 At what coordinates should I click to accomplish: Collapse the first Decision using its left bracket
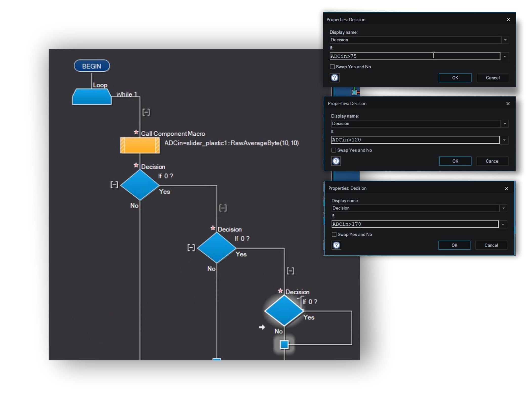tap(114, 185)
